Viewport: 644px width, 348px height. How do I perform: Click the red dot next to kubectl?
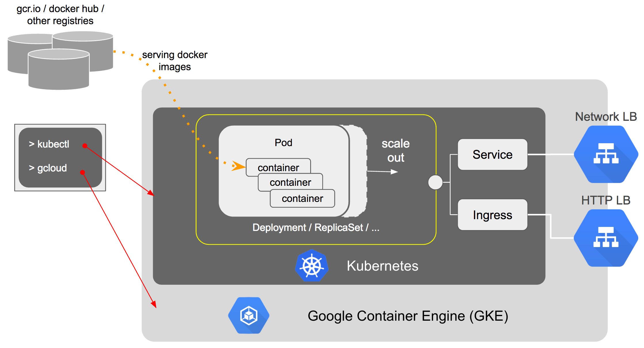pos(85,146)
